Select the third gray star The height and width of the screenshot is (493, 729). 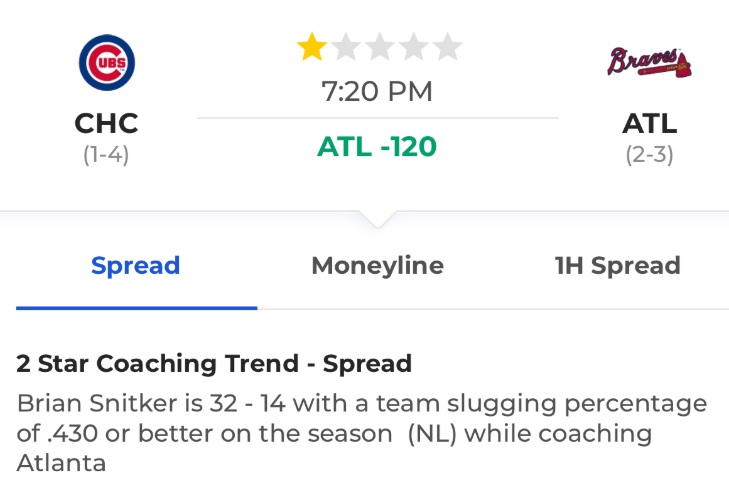click(x=379, y=47)
